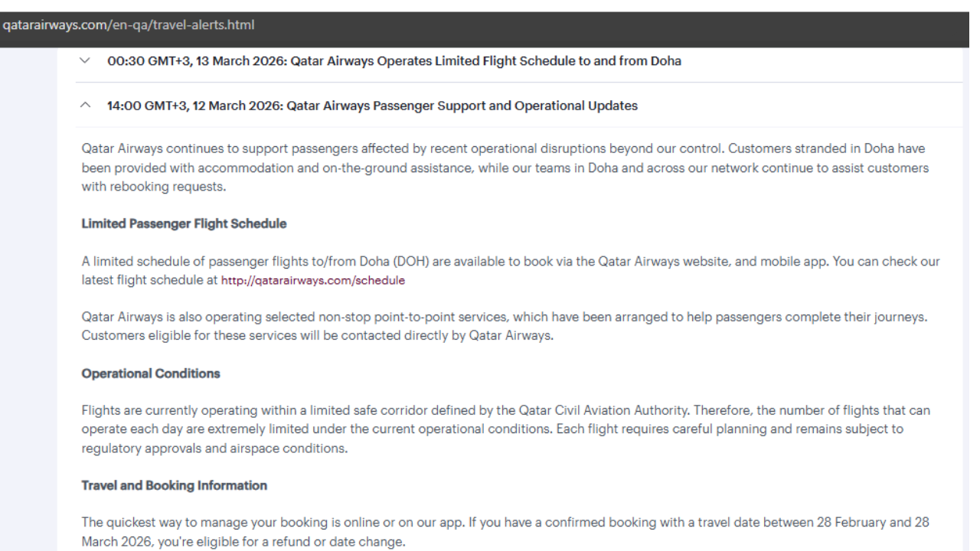Click the "Travel and Booking Information" subheading
980x551 pixels.
pyautogui.click(x=175, y=485)
